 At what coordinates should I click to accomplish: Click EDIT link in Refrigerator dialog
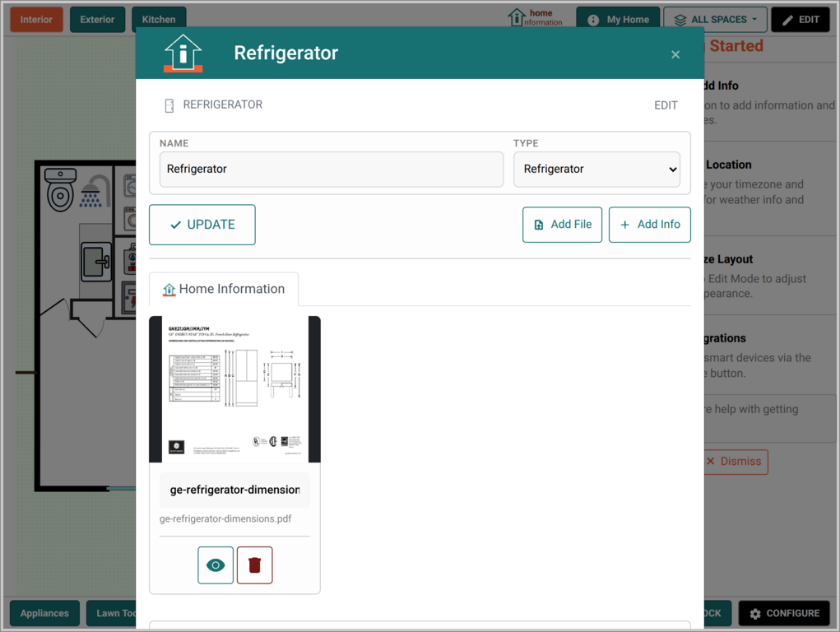point(666,105)
